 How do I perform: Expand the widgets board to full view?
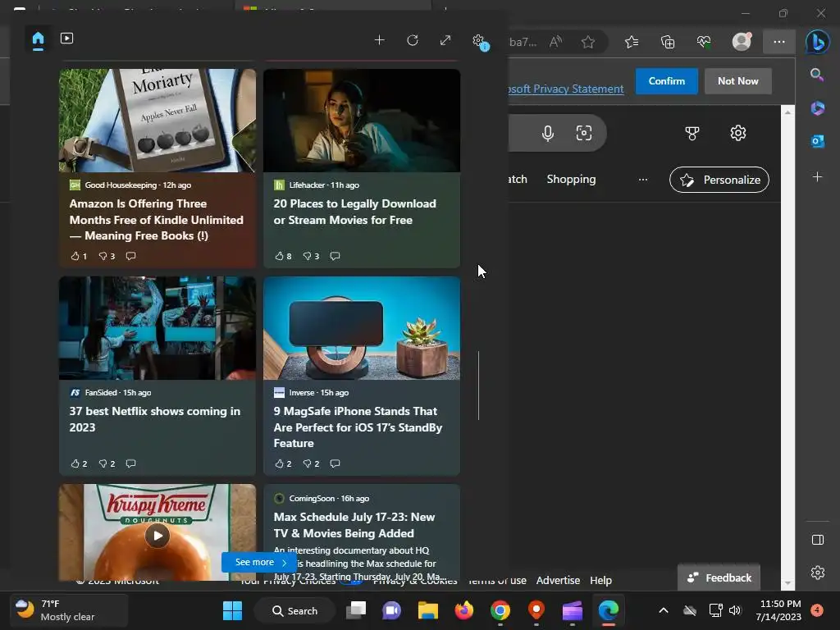[445, 40]
